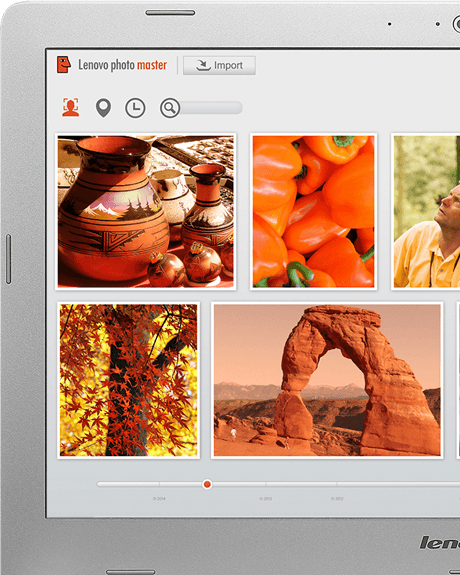Click inside the search input field
The image size is (460, 575).
[x=211, y=108]
